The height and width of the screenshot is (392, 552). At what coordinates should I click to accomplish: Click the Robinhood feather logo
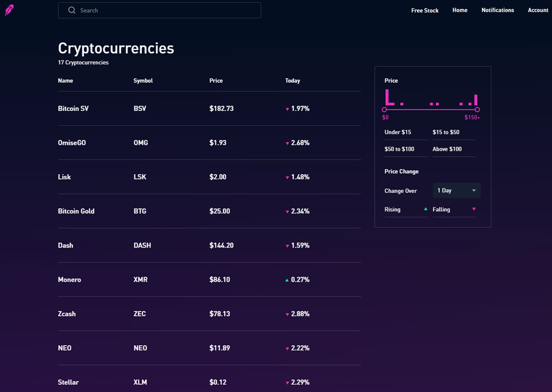pyautogui.click(x=9, y=10)
